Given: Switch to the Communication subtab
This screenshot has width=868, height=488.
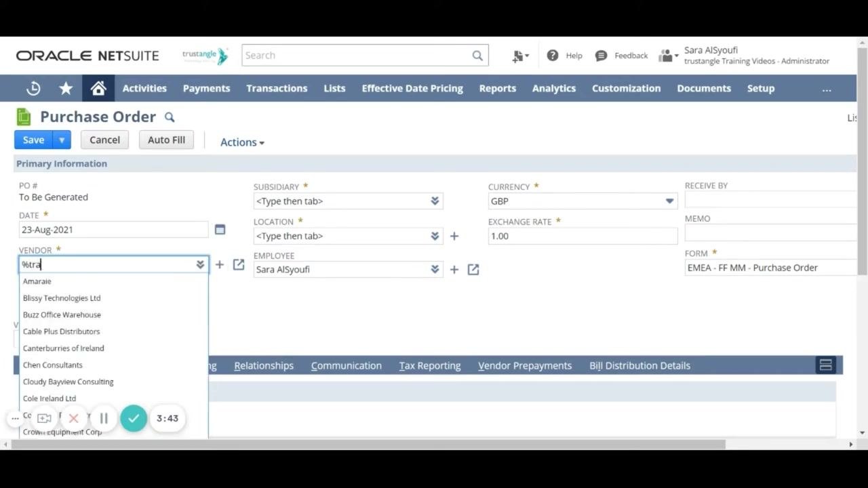Looking at the screenshot, I should [x=347, y=365].
